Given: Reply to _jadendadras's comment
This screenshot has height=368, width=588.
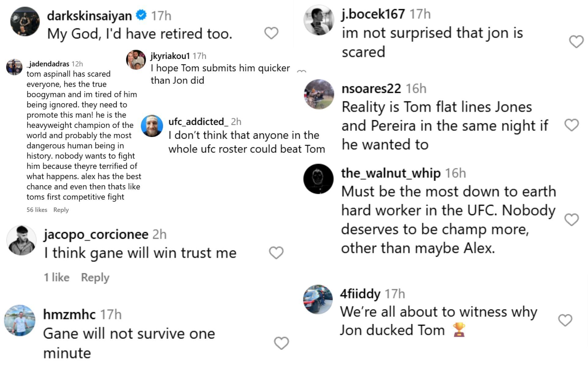Looking at the screenshot, I should tap(61, 210).
